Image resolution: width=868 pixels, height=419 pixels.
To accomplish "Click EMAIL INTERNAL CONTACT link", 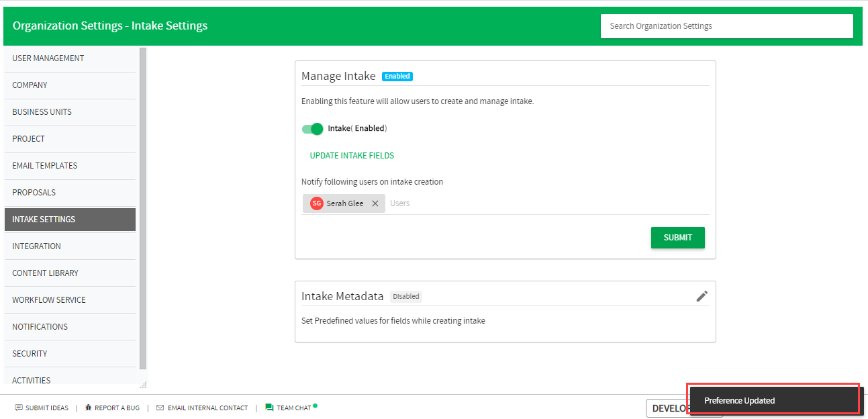I will click(x=207, y=408).
